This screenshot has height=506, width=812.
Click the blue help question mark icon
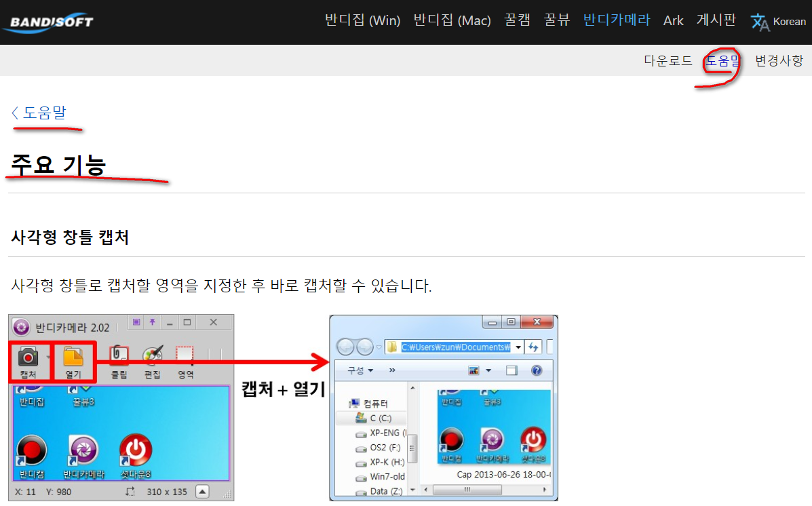click(x=537, y=370)
